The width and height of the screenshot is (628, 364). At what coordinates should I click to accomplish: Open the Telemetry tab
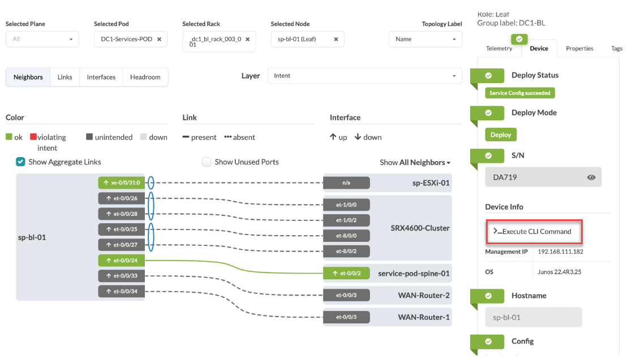(499, 49)
